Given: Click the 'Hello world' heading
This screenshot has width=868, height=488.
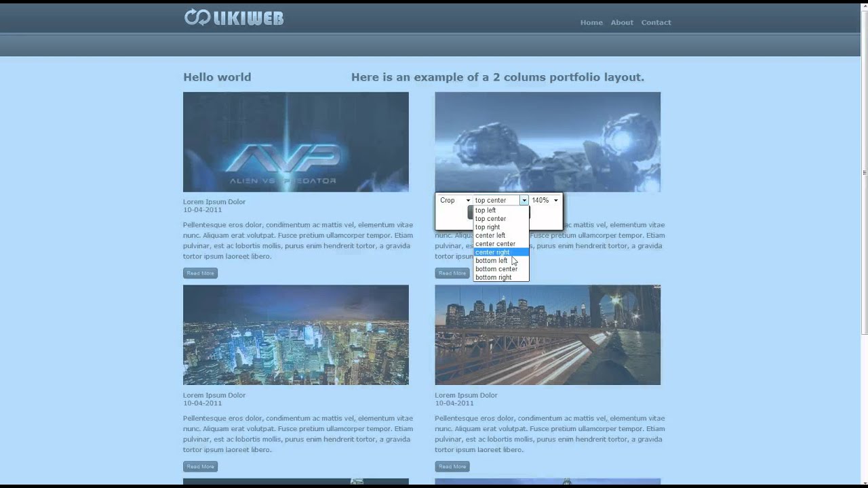Looking at the screenshot, I should [217, 77].
